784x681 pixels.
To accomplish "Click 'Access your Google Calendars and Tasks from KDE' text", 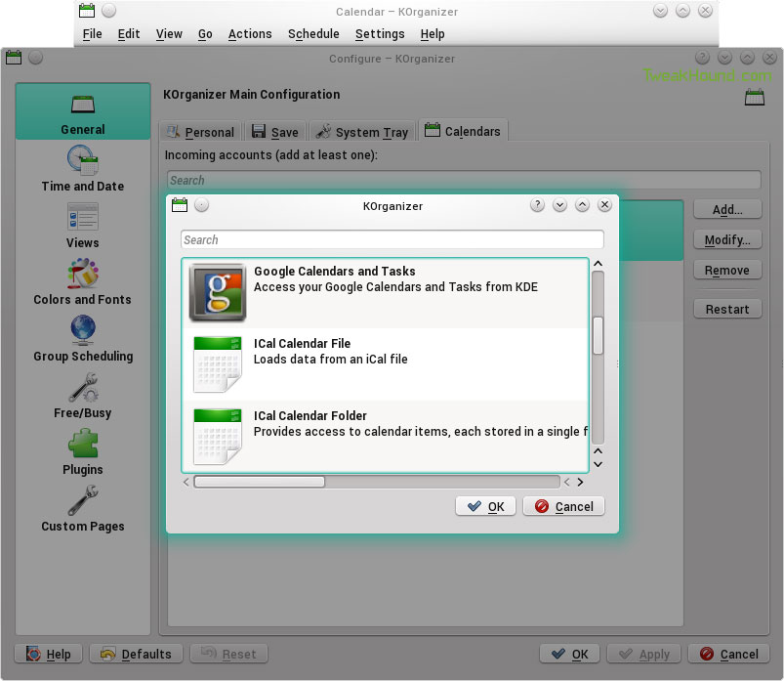I will [x=396, y=286].
